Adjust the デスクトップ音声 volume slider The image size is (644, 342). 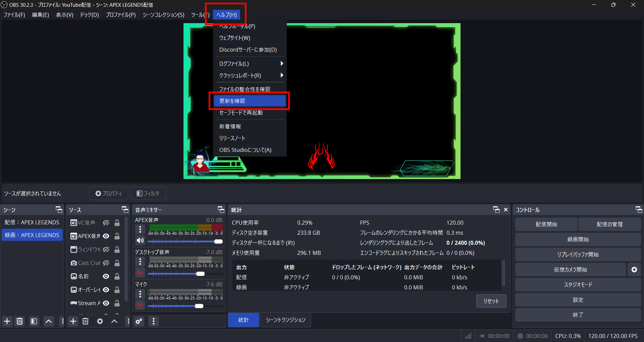[x=185, y=274]
